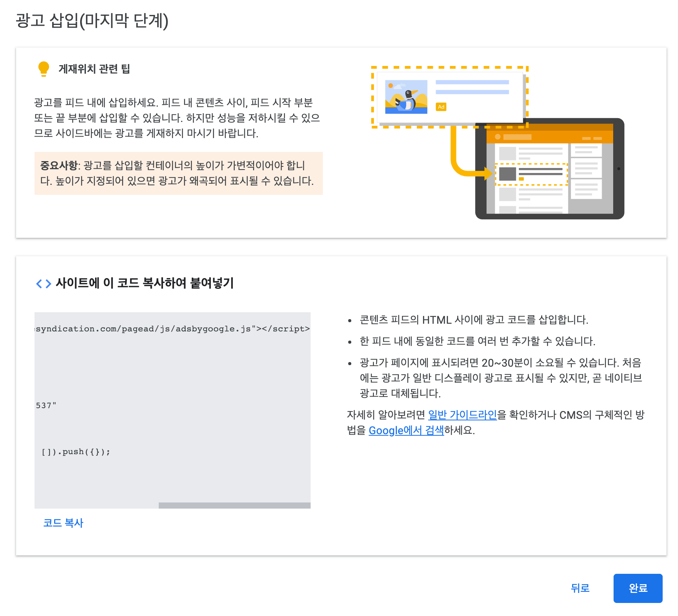Go back with the 뒤로 button
Viewport: 678px width, 616px height.
pos(580,588)
